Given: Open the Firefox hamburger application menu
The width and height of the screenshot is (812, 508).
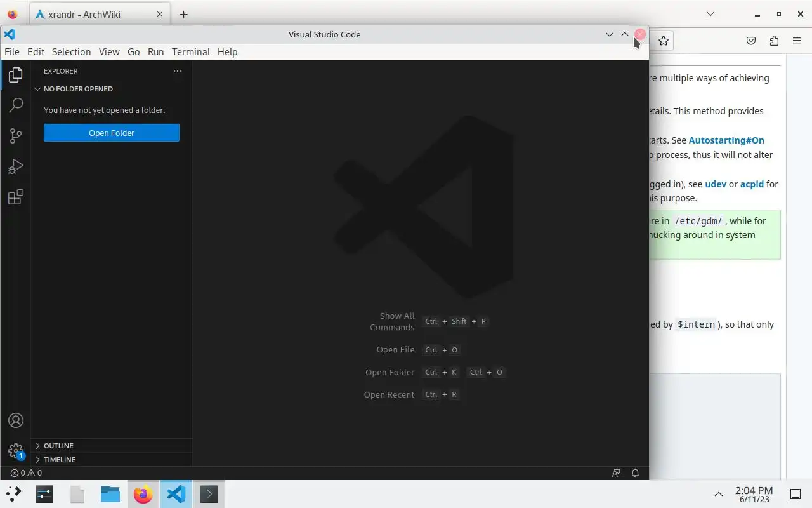Looking at the screenshot, I should coord(797,41).
